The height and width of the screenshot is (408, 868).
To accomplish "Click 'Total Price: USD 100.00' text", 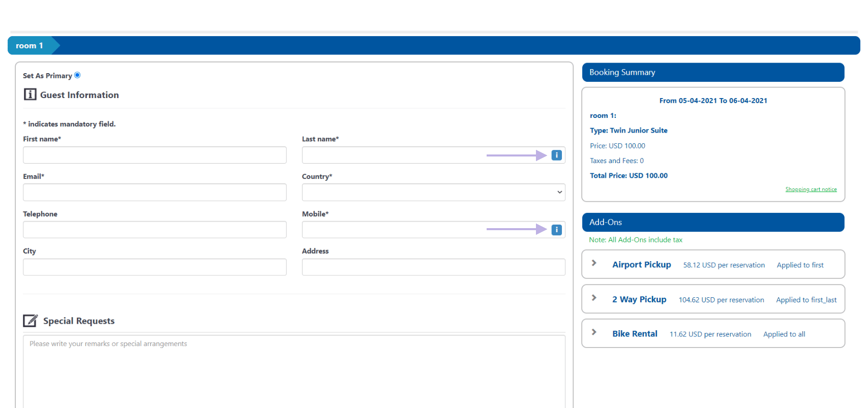I will (628, 176).
